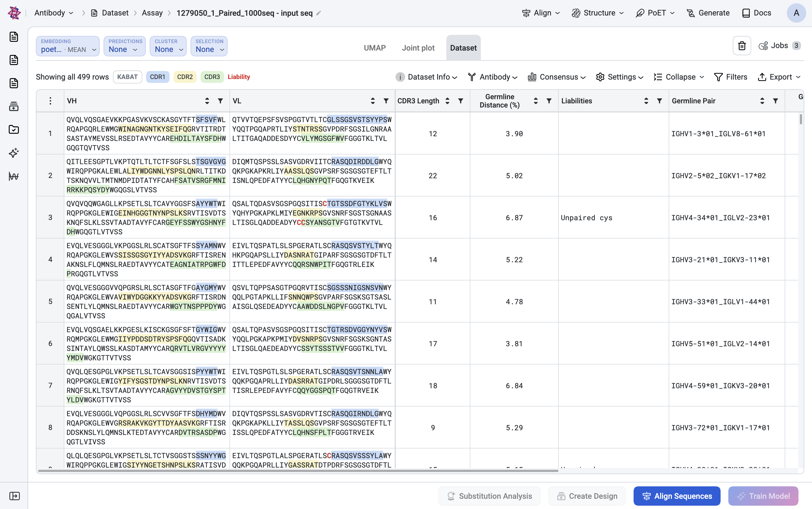Click the vertical table scrollbar thumb
The image size is (812, 509).
tap(801, 119)
